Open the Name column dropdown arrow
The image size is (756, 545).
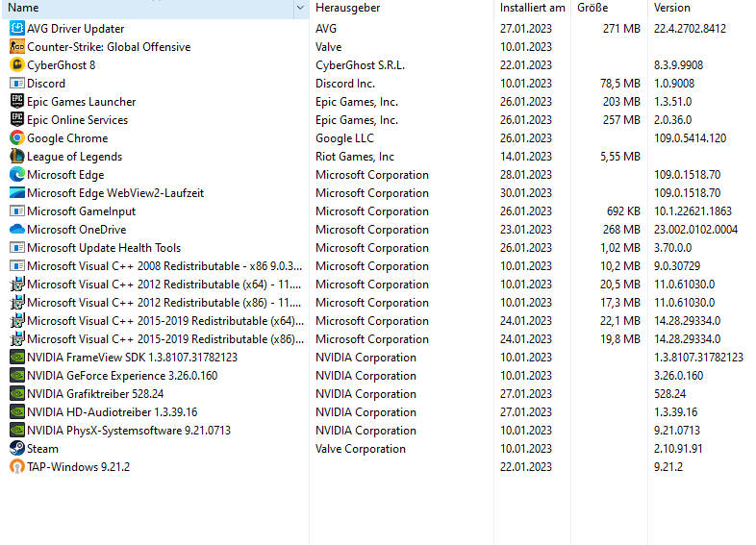[x=300, y=8]
